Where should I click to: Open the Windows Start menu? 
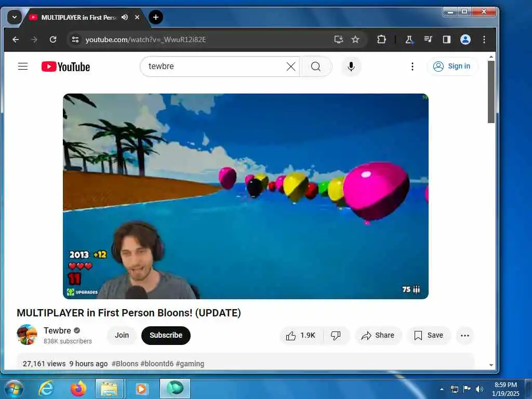pos(14,389)
